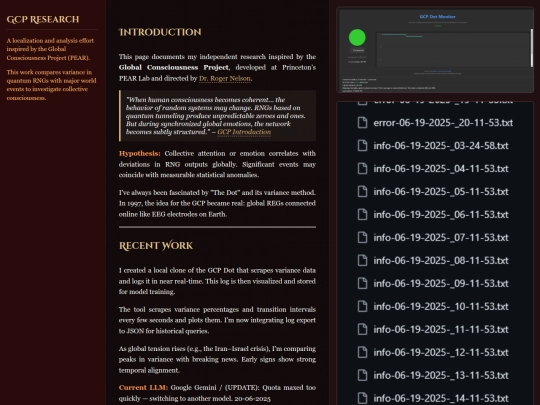The width and height of the screenshot is (540, 405).
Task: Click paragraph about Iran–Israel crisis
Action: [x=217, y=359]
